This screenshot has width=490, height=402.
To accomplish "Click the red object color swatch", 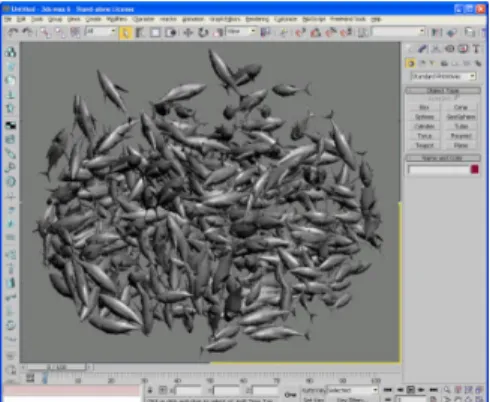I will [475, 169].
